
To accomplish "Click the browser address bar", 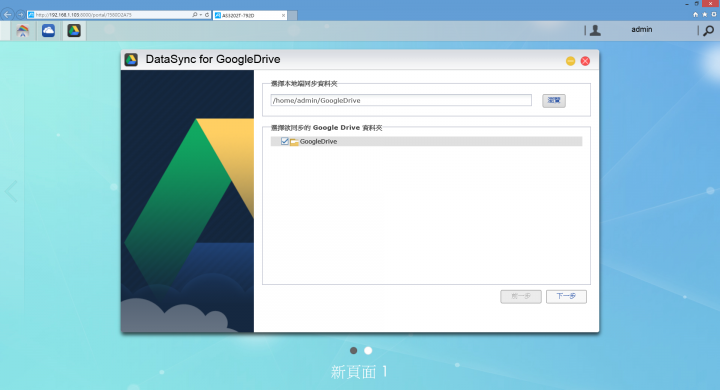I will (x=110, y=15).
